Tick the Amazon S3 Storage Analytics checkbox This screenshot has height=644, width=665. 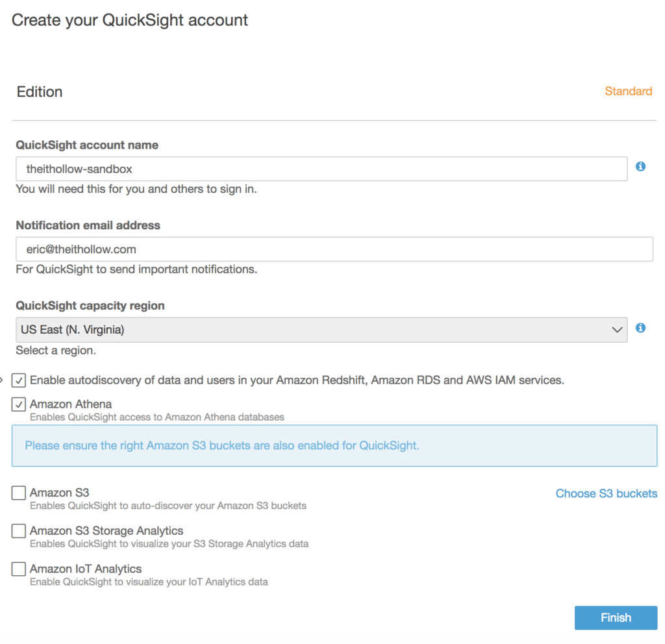point(19,531)
